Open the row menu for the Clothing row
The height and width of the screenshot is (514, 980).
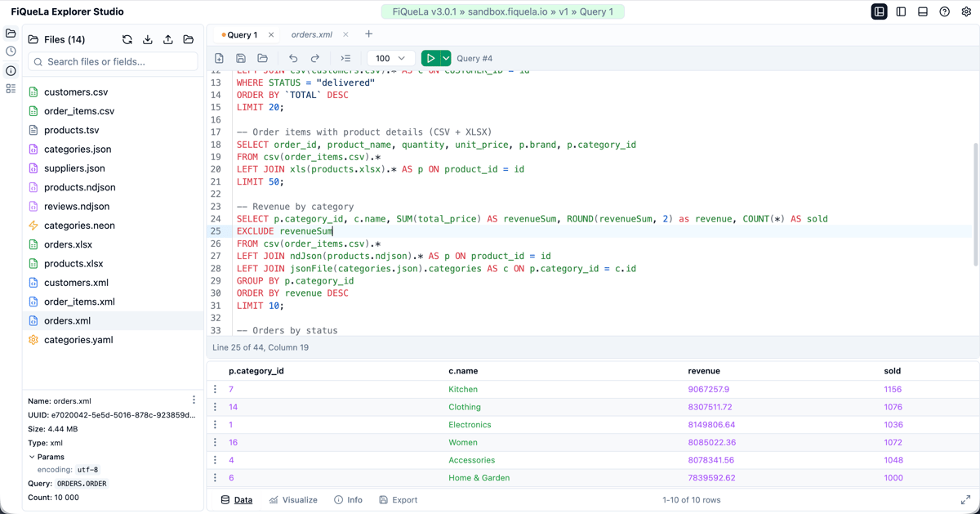(x=216, y=407)
